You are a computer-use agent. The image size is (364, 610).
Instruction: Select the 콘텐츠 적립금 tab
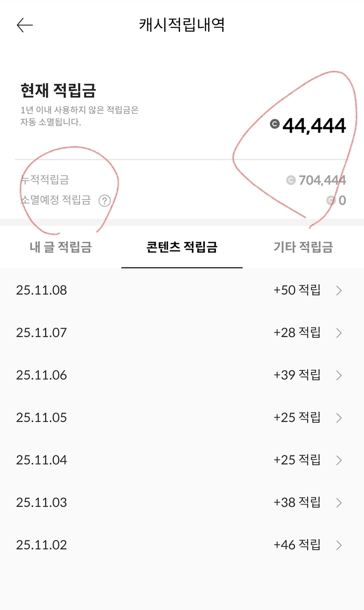[182, 247]
